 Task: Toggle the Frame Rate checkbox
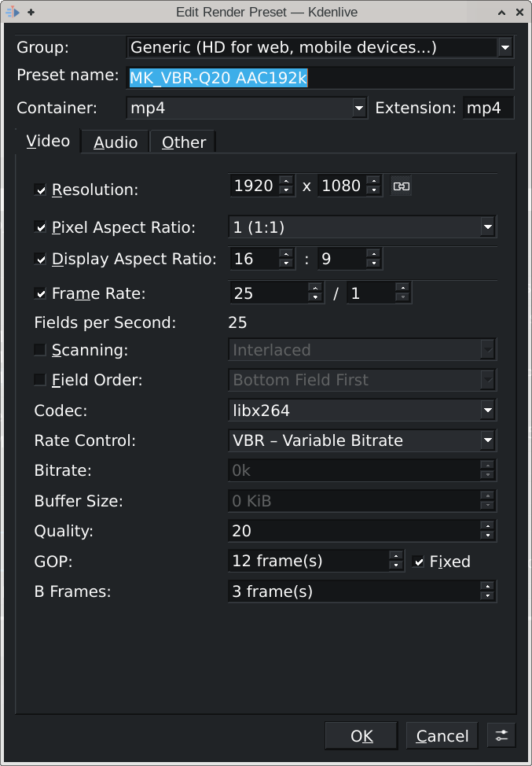(x=40, y=293)
